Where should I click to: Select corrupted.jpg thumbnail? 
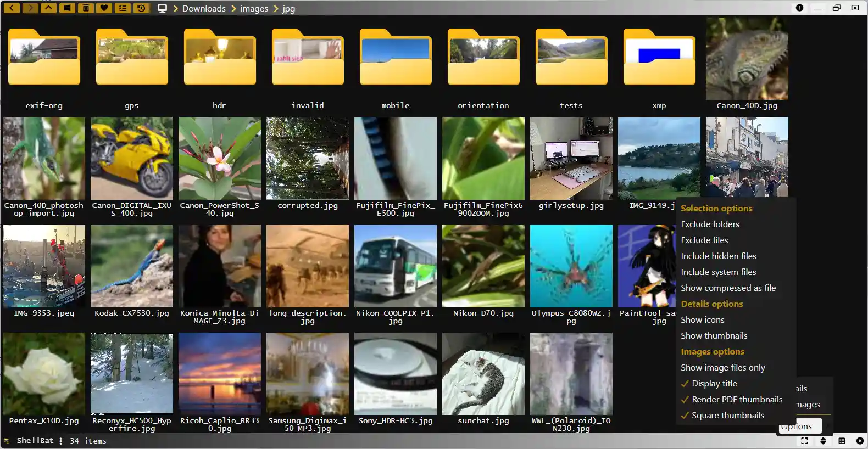point(308,159)
